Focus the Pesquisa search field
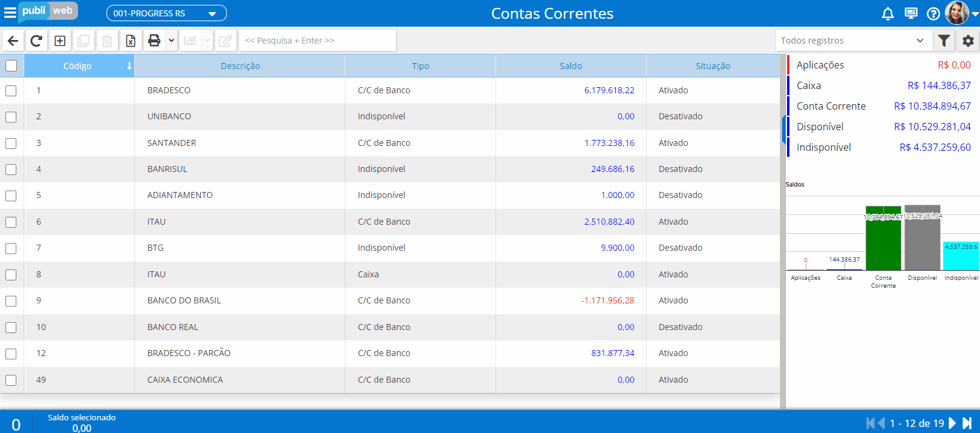This screenshot has width=980, height=433. click(318, 41)
